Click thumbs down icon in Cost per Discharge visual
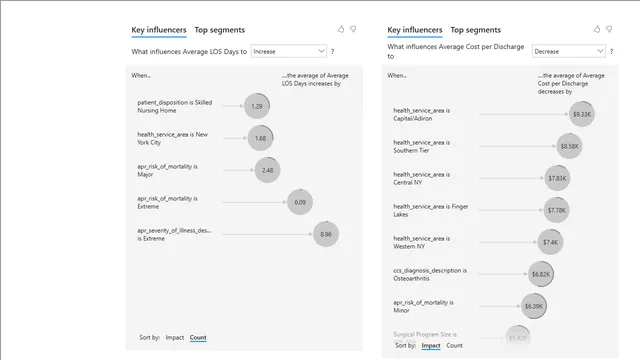 click(609, 29)
